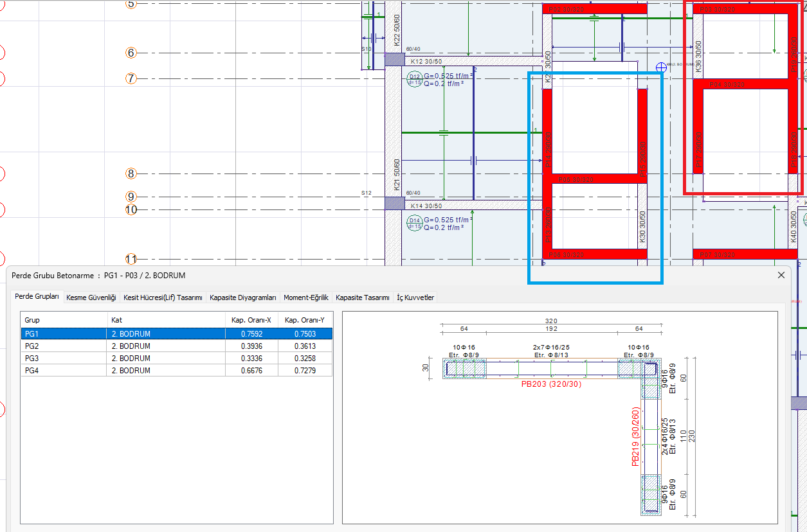Open the İç Kuvvetler tab
This screenshot has height=532, width=807.
tap(415, 297)
